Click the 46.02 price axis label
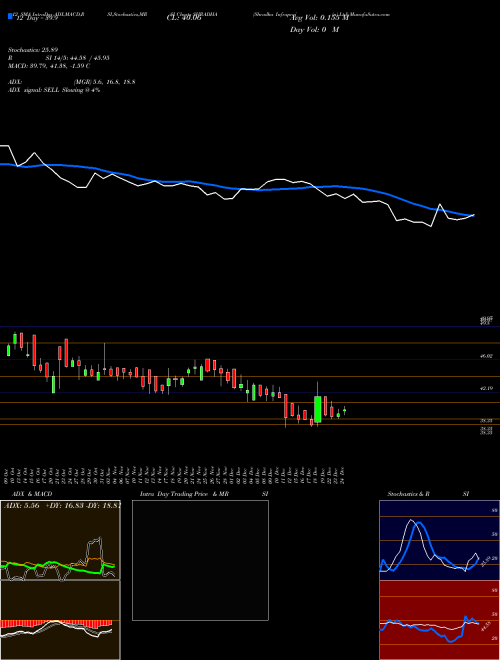500x660 pixels. (x=487, y=356)
